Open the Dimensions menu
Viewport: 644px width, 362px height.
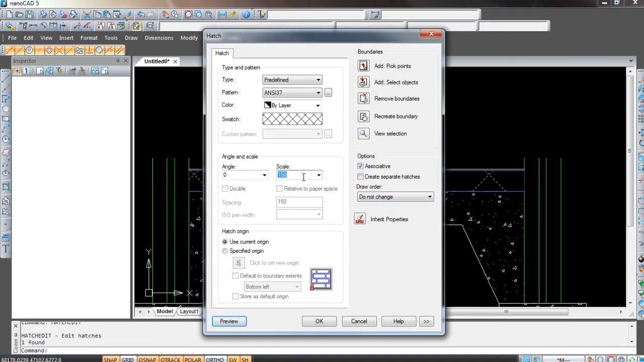pyautogui.click(x=159, y=38)
